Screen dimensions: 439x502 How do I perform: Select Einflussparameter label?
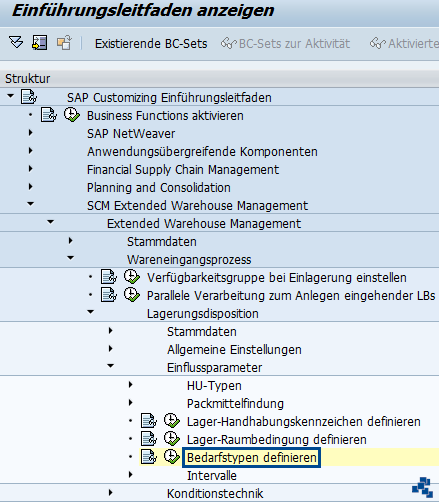pyautogui.click(x=214, y=368)
